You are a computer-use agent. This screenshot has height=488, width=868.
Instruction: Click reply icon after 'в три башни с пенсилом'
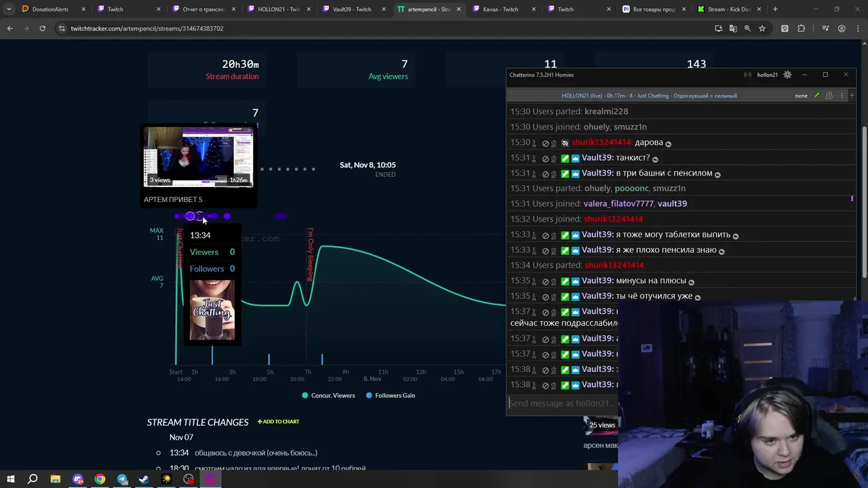tap(717, 174)
